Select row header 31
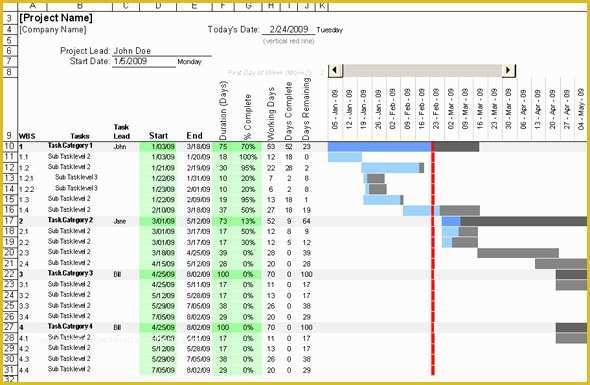590x385 pixels. [10, 370]
